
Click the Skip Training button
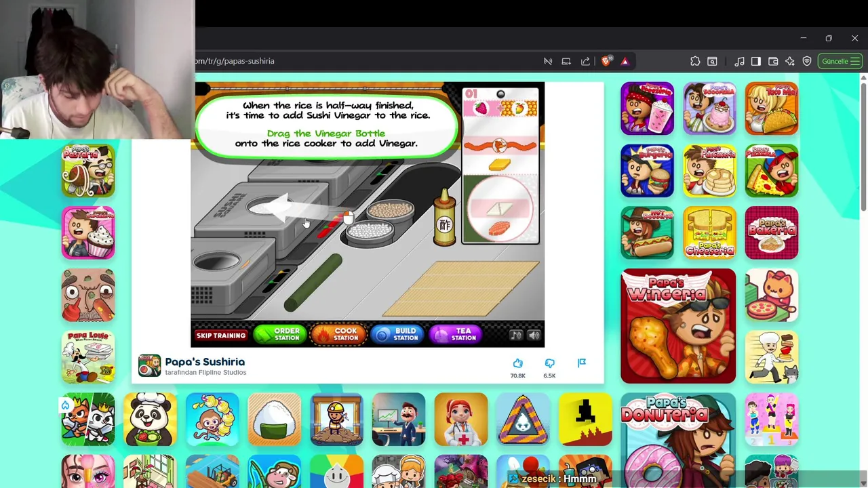pos(220,335)
